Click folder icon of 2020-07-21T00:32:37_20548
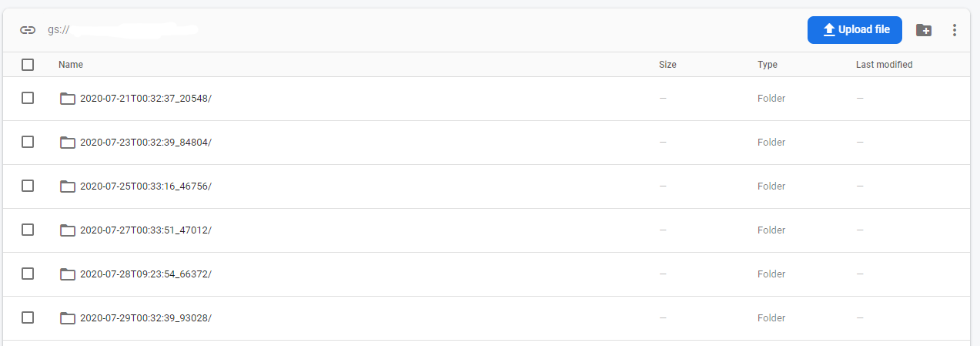Viewport: 980px width, 346px height. pos(68,99)
